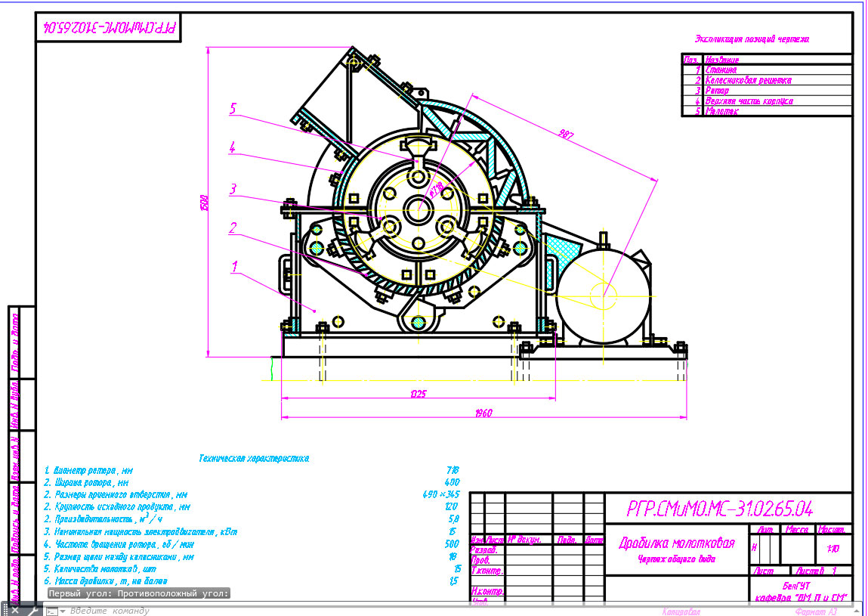This screenshot has height=616, width=868.
Task: Select the value 490×345
Action: 441,494
